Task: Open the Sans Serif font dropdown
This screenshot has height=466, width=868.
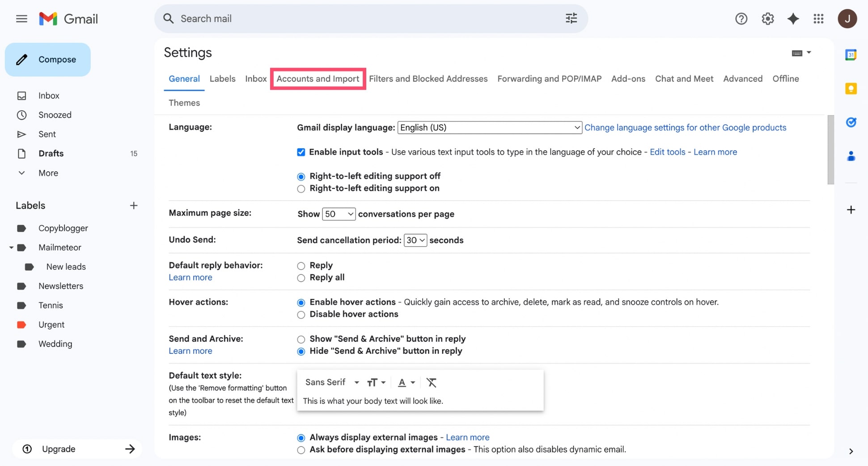Action: [332, 382]
